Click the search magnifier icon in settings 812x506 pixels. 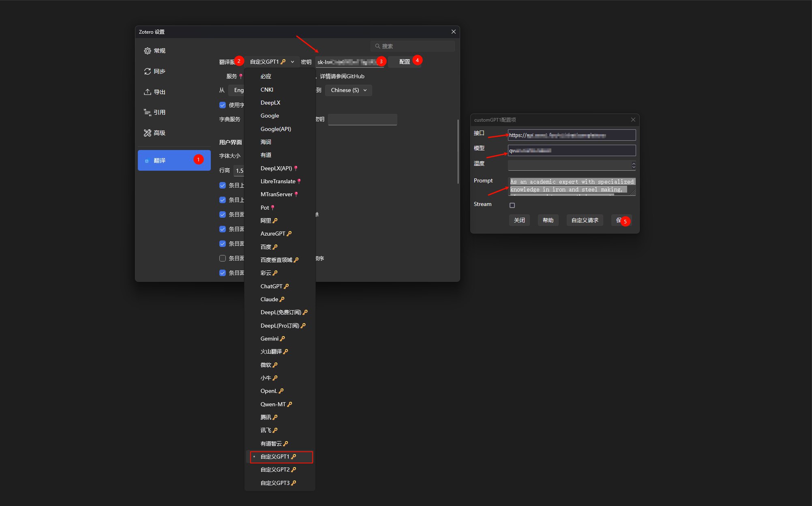pos(377,46)
